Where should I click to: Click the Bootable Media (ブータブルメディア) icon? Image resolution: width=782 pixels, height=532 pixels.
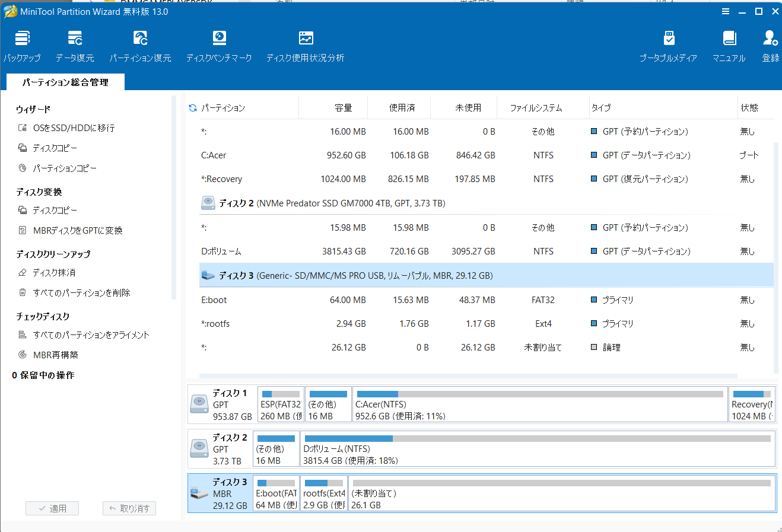tap(669, 39)
